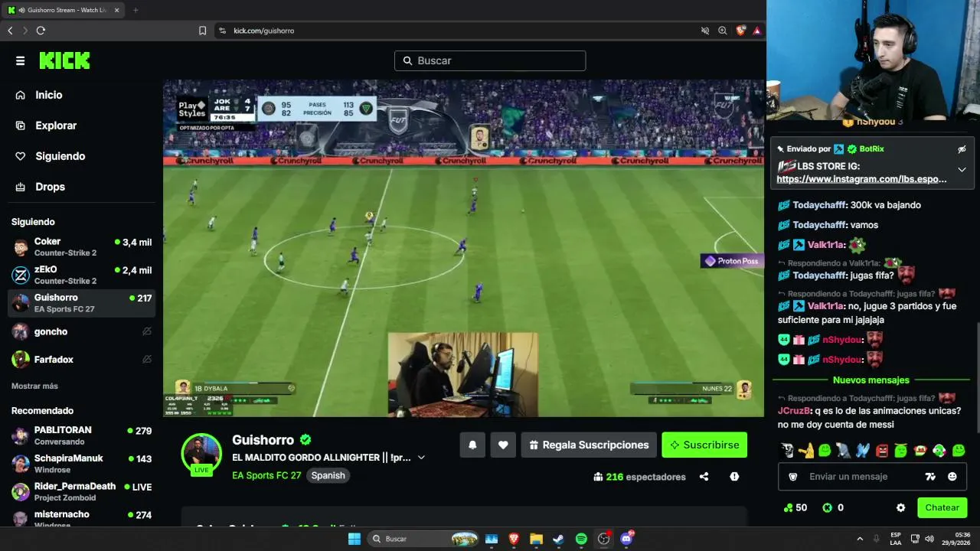Open the 7TV emote menu
The width and height of the screenshot is (980, 551).
(x=930, y=477)
